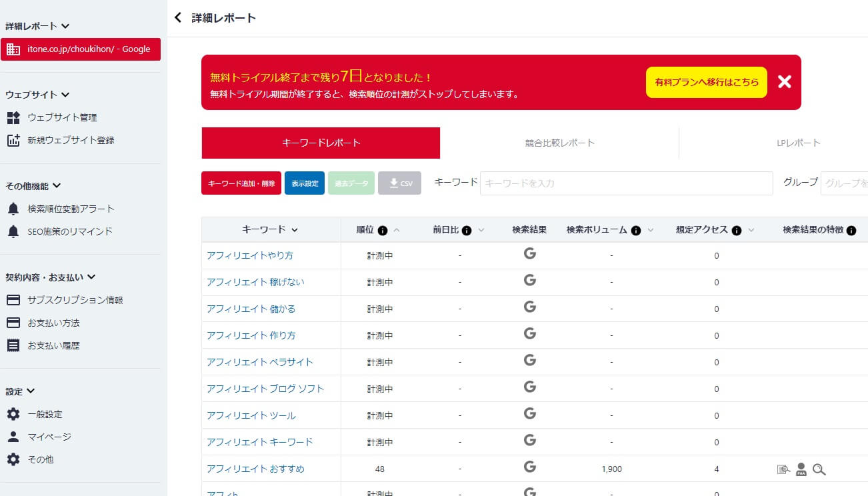
Task: Click the PAA person icon in おすすめ row
Action: [x=801, y=469]
